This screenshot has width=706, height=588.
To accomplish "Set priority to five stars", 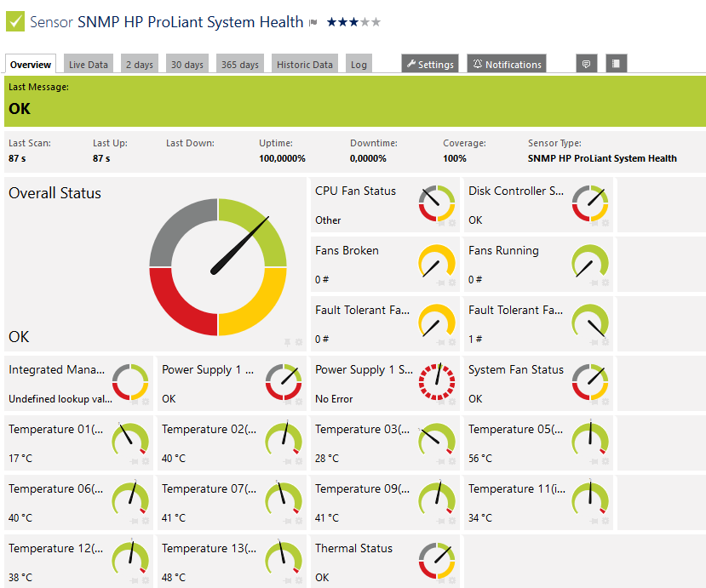I will (x=376, y=21).
